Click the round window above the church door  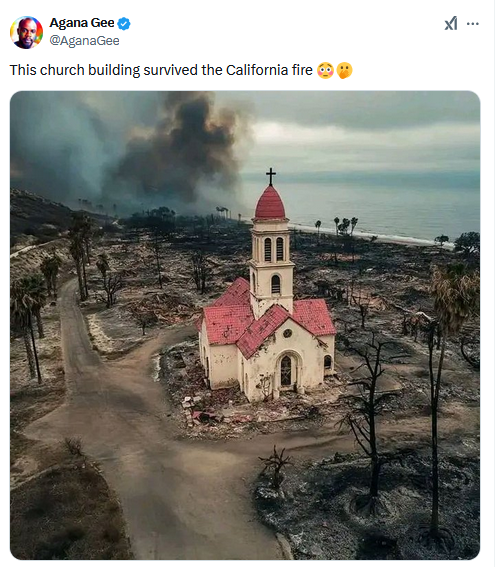pos(288,333)
